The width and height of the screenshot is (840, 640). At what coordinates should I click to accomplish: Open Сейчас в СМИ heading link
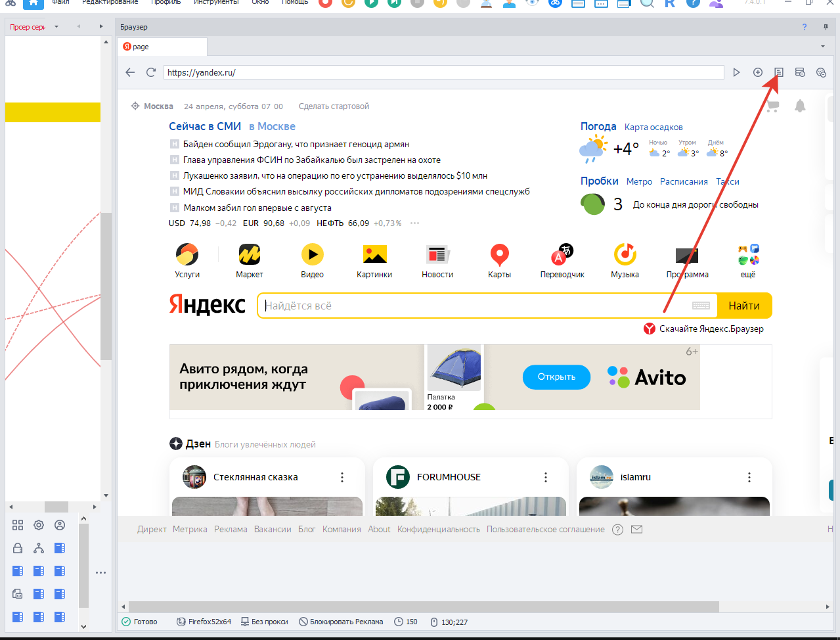[x=205, y=126]
